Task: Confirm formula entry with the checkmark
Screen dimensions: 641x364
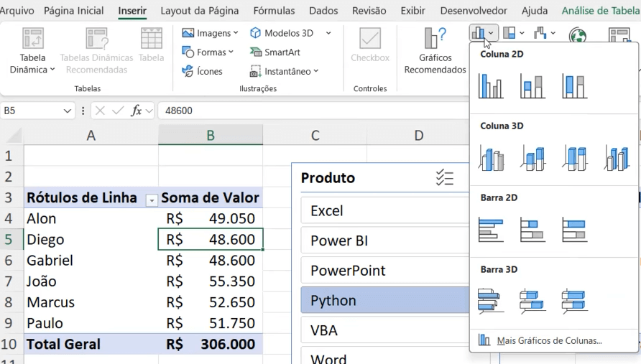Action: click(x=118, y=111)
